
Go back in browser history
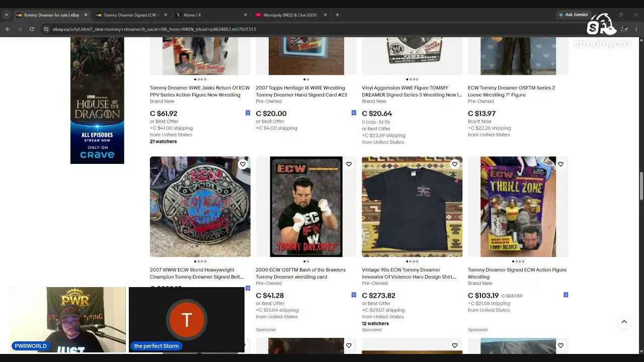click(8, 29)
